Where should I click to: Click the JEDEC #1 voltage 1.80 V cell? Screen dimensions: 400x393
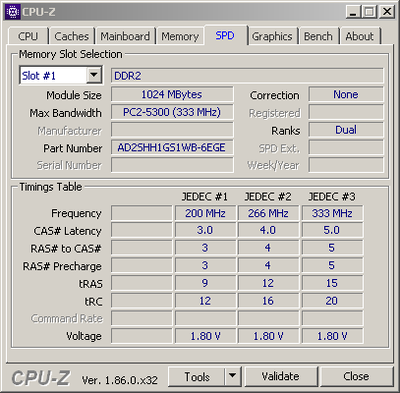point(205,336)
